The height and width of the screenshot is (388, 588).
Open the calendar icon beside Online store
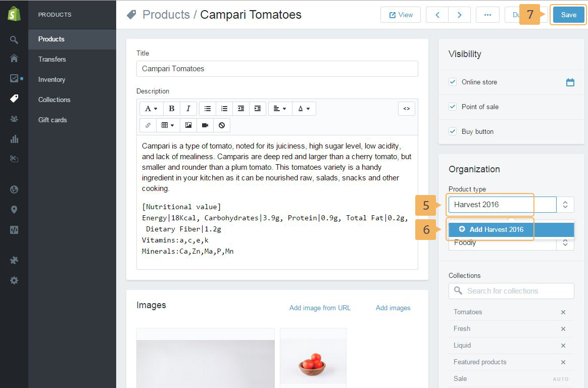pos(570,82)
